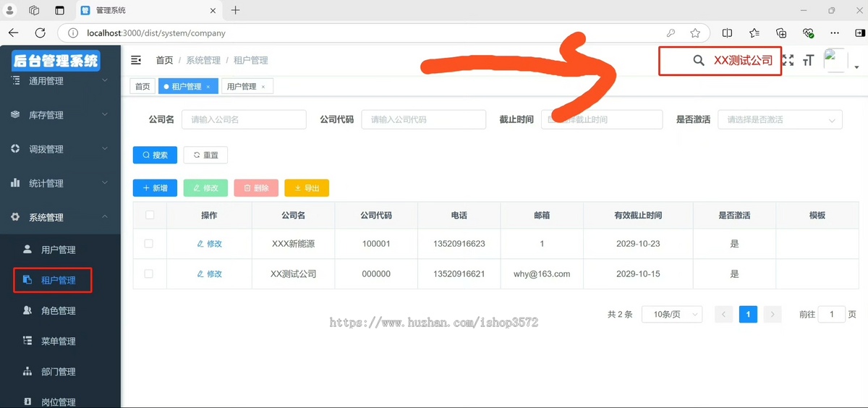The image size is (868, 408).
Task: Go back in browser
Action: (14, 33)
